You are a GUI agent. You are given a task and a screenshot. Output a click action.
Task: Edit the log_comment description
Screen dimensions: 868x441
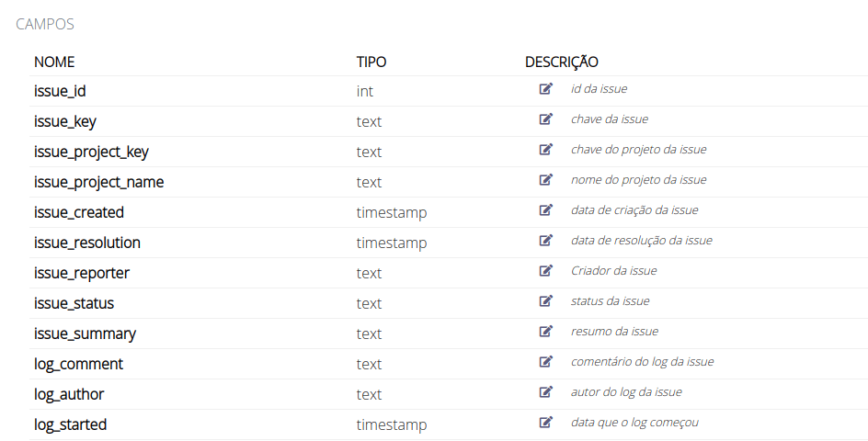point(546,362)
